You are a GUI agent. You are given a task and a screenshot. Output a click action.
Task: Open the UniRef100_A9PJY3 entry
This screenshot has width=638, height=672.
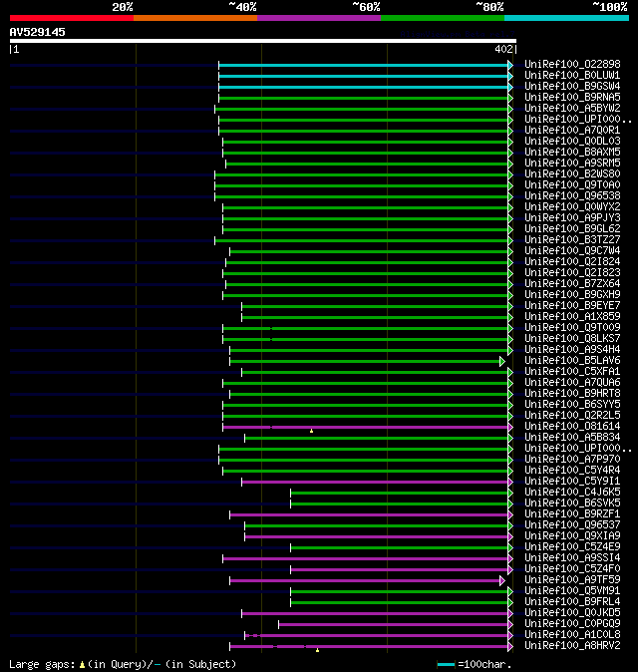[x=572, y=217]
